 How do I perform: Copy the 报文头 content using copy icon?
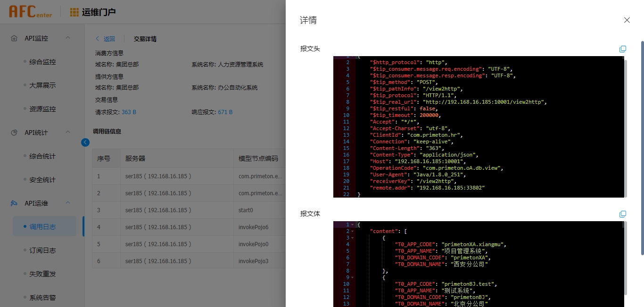623,49
